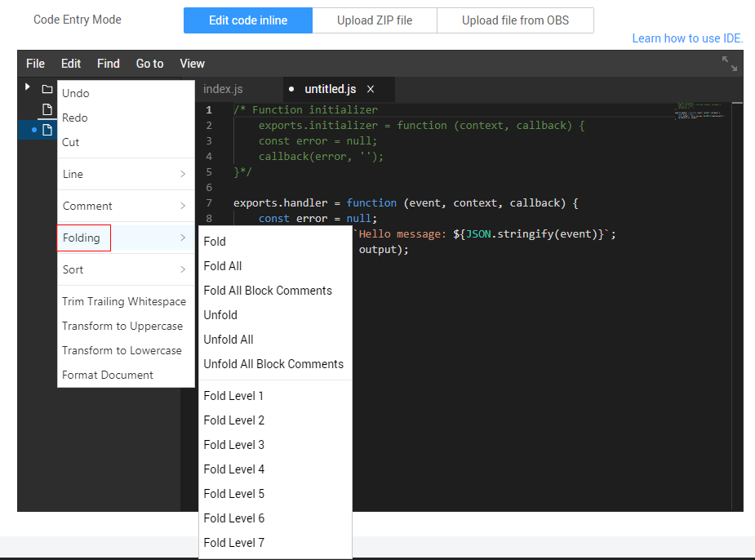Select the Folding menu entry
This screenshot has height=560, width=755.
tap(126, 238)
